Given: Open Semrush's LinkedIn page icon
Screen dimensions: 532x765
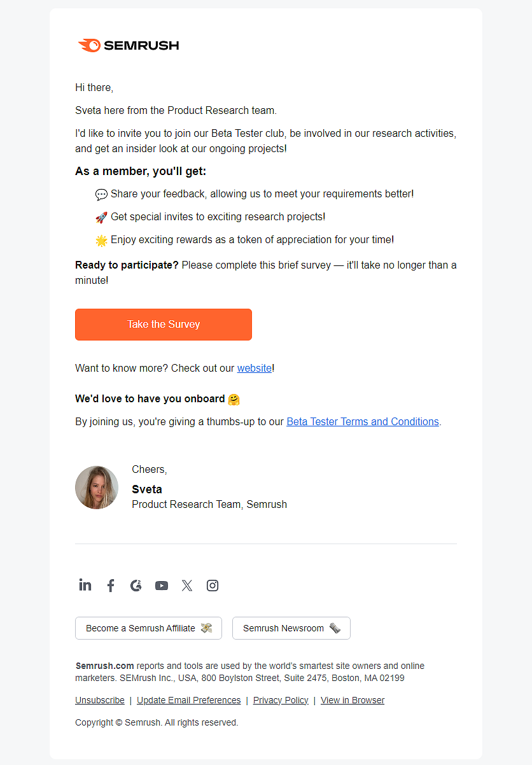Looking at the screenshot, I should pos(85,585).
